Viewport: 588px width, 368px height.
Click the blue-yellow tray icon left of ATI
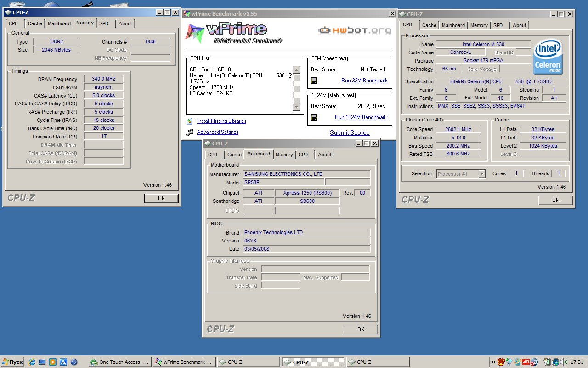coord(518,362)
